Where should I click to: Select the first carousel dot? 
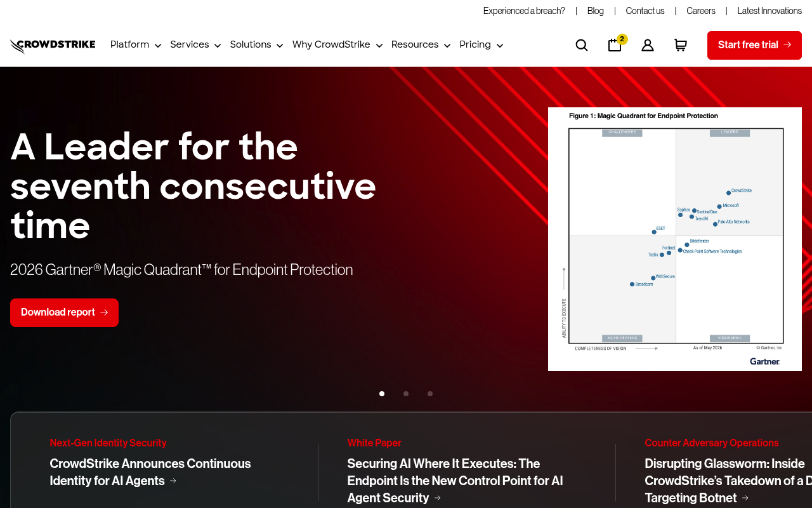coord(382,394)
